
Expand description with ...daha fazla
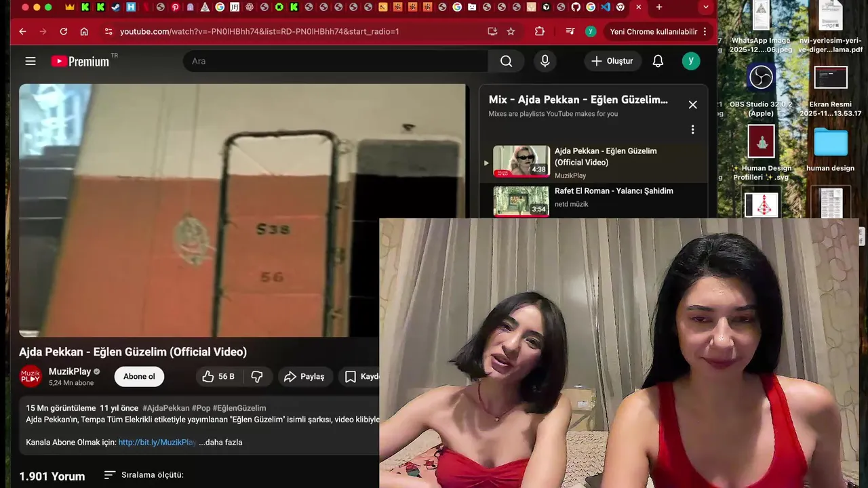click(220, 442)
